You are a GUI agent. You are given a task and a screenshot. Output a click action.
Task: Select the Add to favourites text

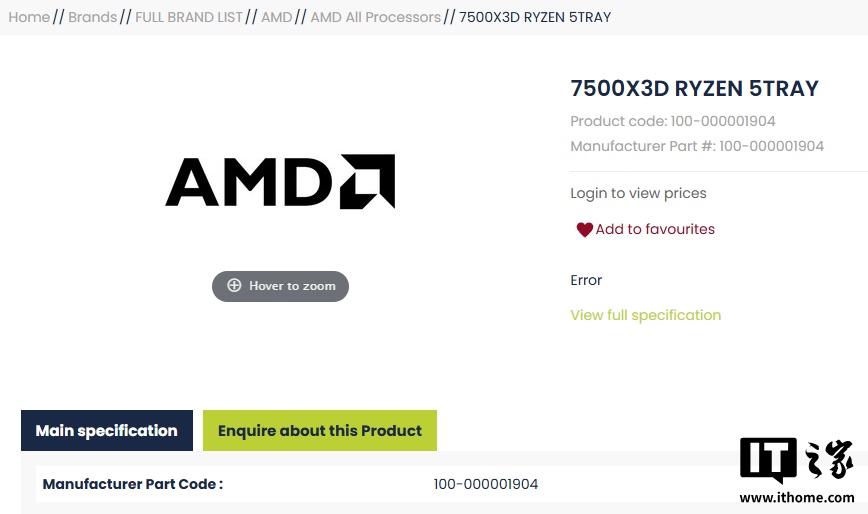(x=655, y=229)
